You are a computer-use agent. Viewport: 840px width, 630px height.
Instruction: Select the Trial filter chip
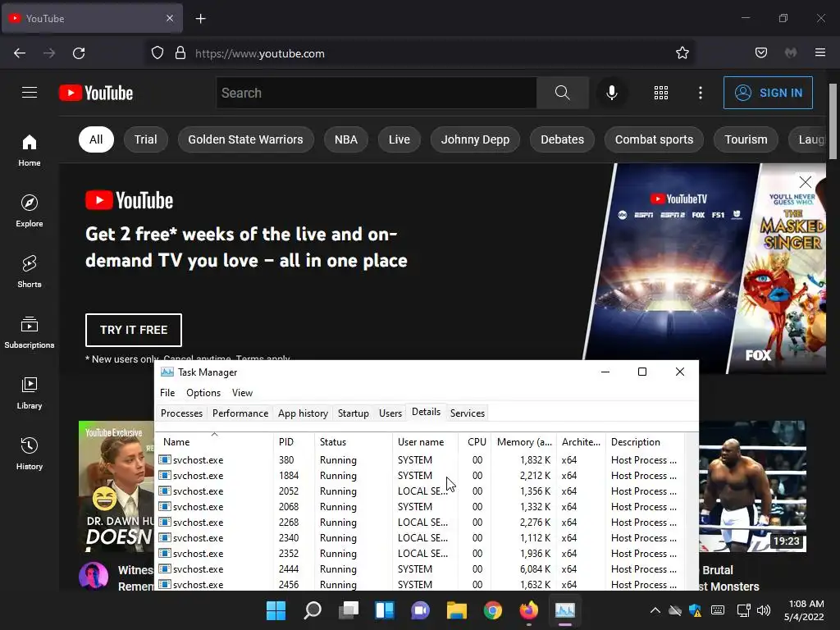[x=145, y=139]
